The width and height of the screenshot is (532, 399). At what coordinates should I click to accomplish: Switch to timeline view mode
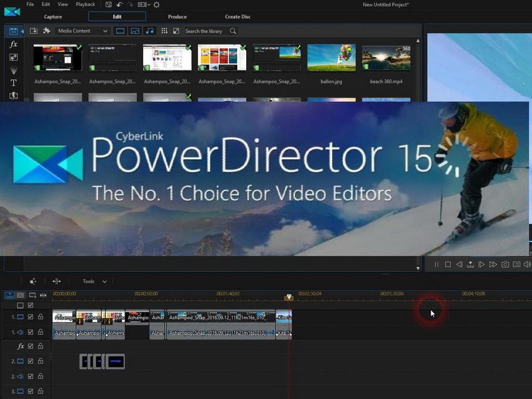pyautogui.click(x=9, y=295)
